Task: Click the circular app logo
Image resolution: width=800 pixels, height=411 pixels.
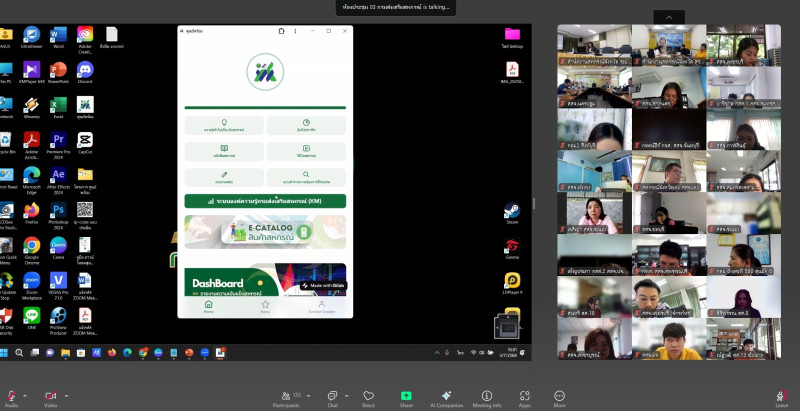Action: [x=265, y=72]
